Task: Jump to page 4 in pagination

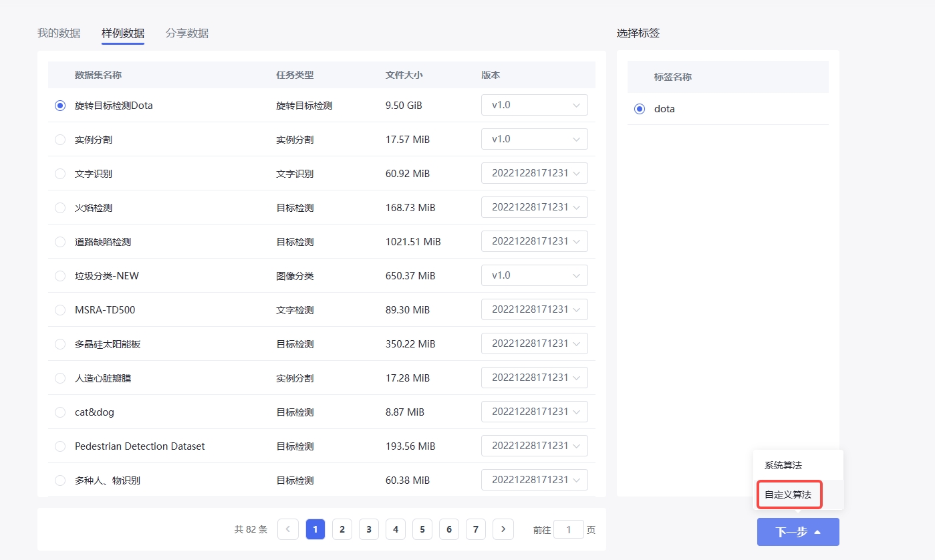Action: 396,529
